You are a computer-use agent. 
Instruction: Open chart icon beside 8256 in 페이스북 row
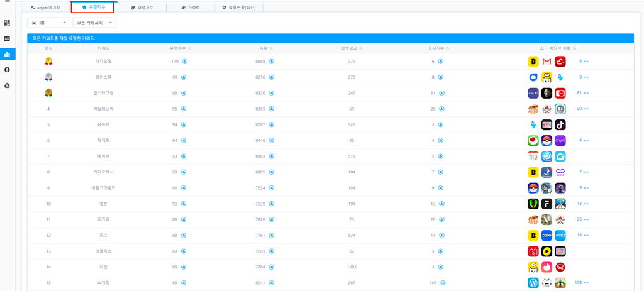point(272,77)
